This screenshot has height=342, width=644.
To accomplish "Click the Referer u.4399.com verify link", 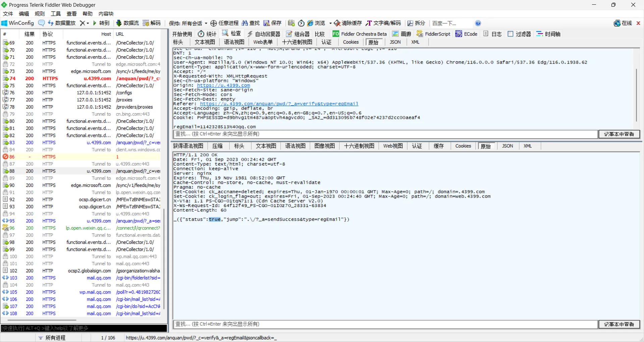I will 279,104.
